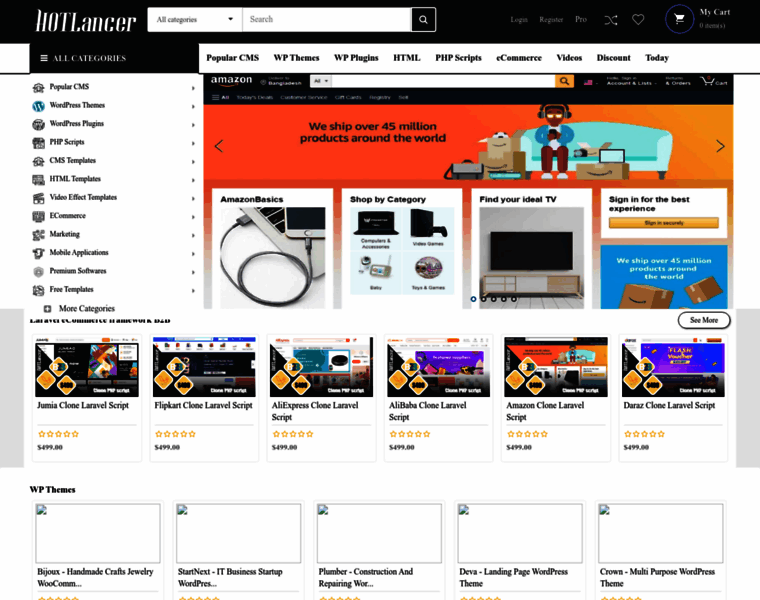This screenshot has height=600, width=760.
Task: Select the second banner slide dot
Action: (484, 299)
